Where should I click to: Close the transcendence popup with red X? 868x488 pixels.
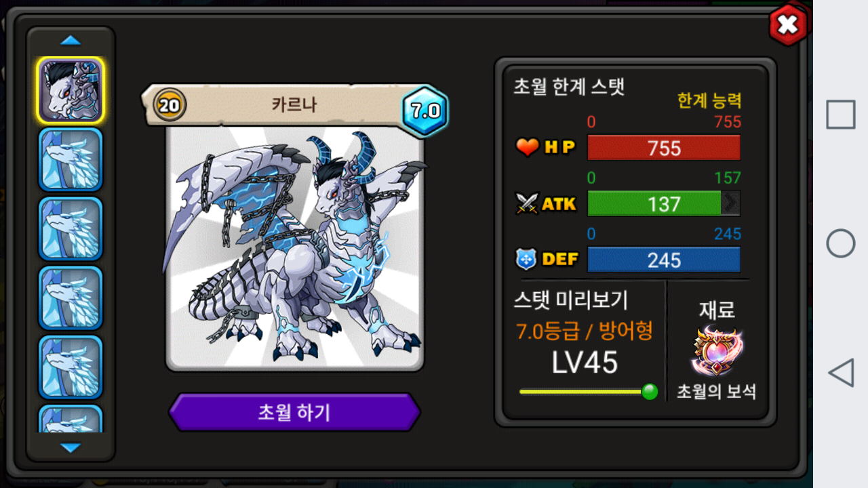point(788,25)
